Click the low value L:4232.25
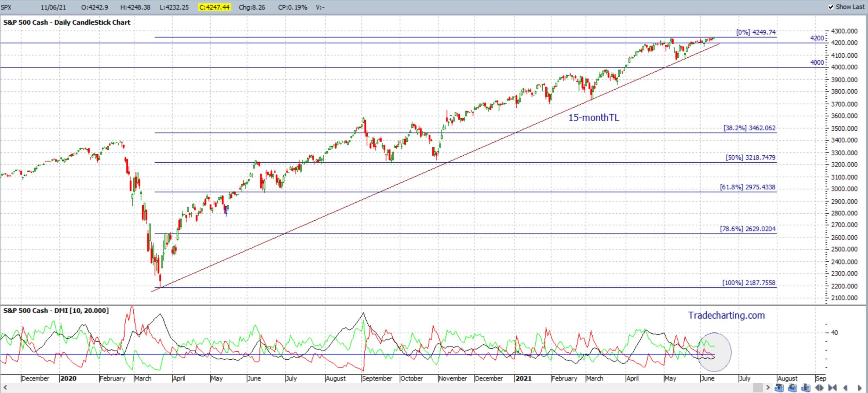Screen dimensions: 868x393 pyautogui.click(x=174, y=7)
